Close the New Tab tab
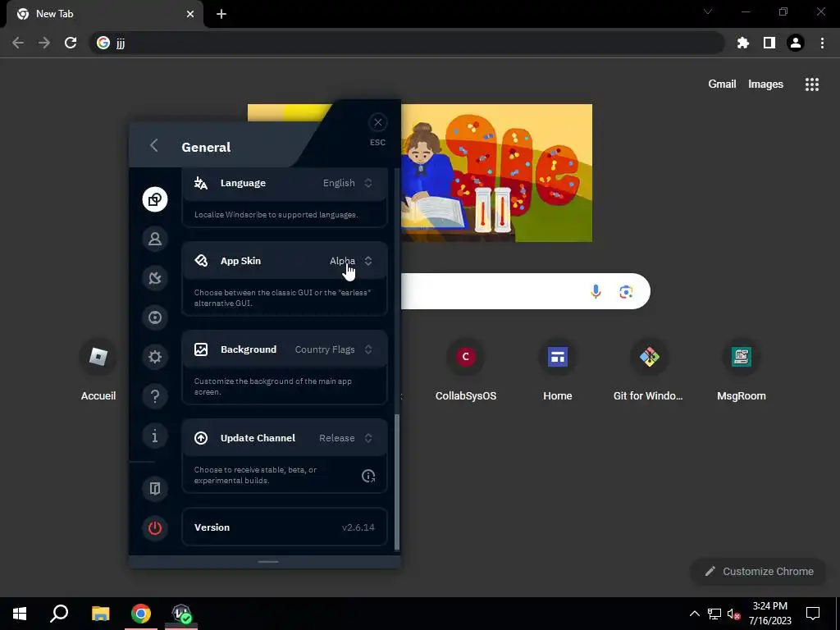840x630 pixels. pos(190,15)
